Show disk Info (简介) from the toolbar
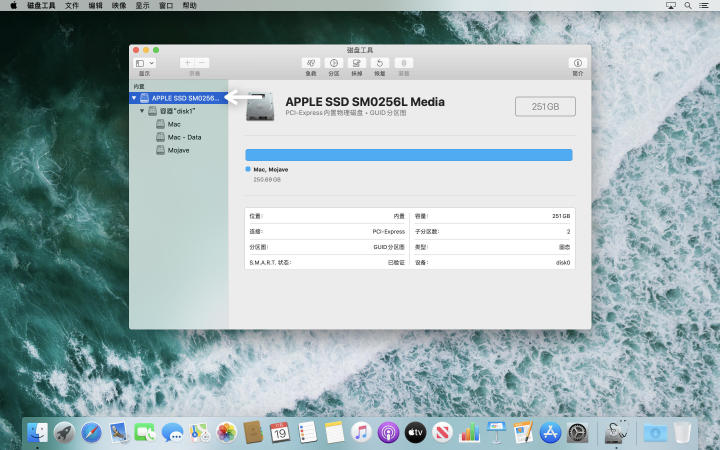The width and height of the screenshot is (720, 450). [578, 63]
